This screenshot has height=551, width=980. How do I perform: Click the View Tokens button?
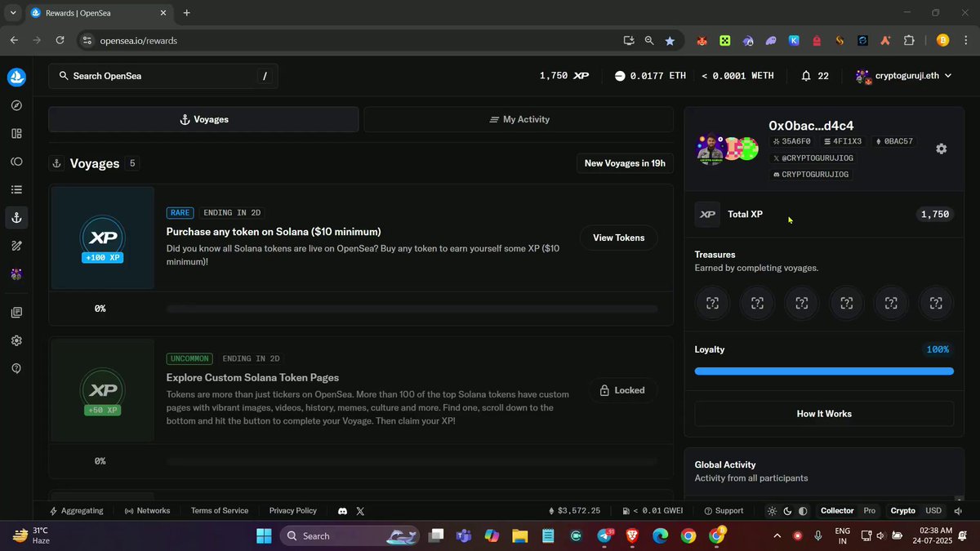pyautogui.click(x=618, y=238)
